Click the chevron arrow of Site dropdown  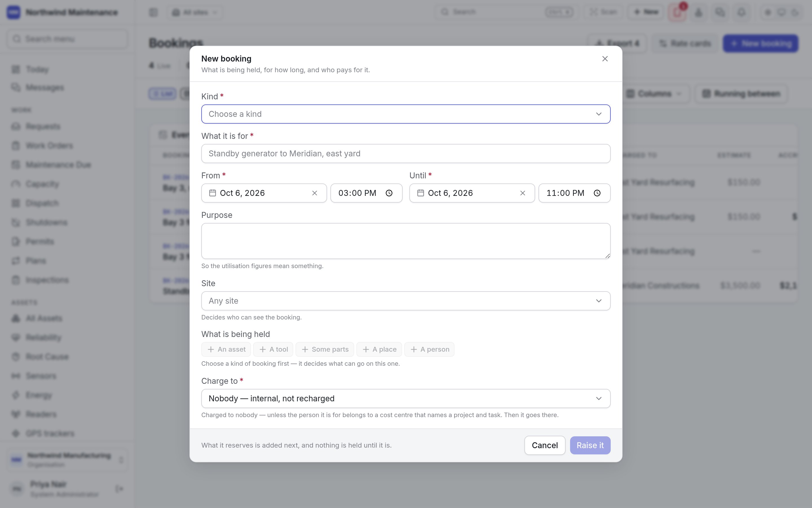point(599,301)
